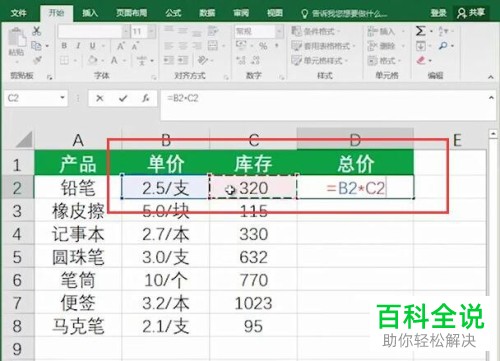Viewport: 500px width, 361px height.
Task: Switch to the 审阅 tab
Action: [x=241, y=13]
